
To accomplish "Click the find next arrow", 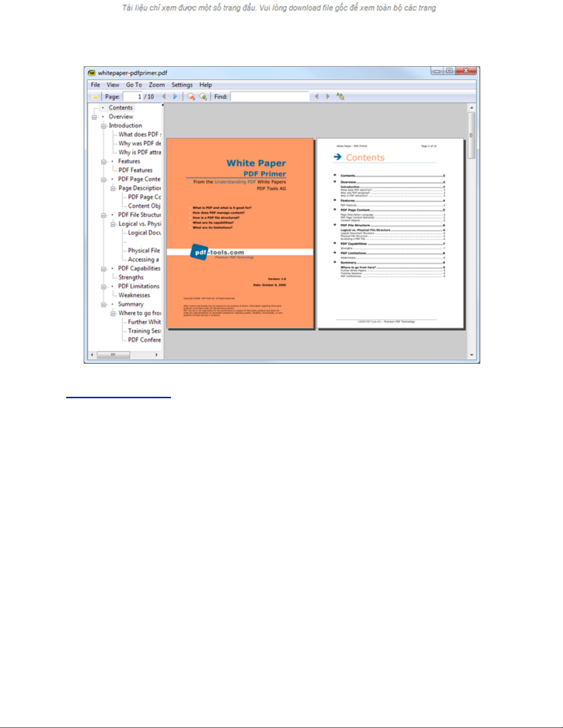I will [328, 96].
